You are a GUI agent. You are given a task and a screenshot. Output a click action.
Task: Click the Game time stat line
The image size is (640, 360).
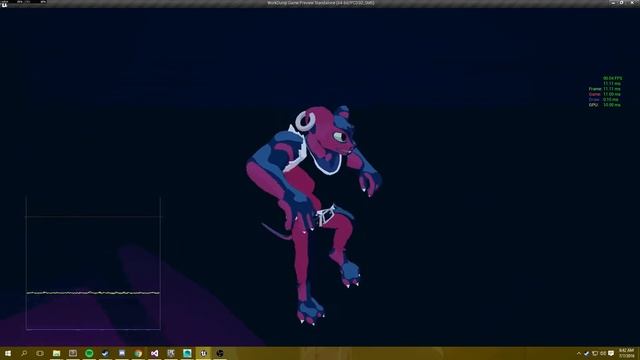click(x=604, y=94)
